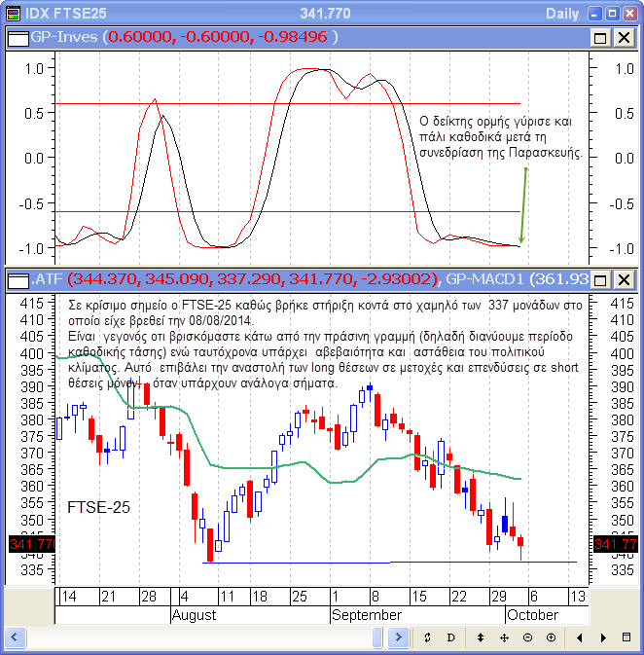
Task: Step chart forward with right triangle
Action: pos(603,637)
